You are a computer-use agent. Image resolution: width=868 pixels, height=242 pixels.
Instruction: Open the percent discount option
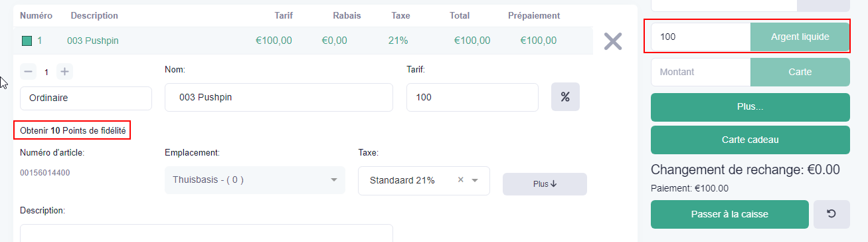click(x=565, y=97)
